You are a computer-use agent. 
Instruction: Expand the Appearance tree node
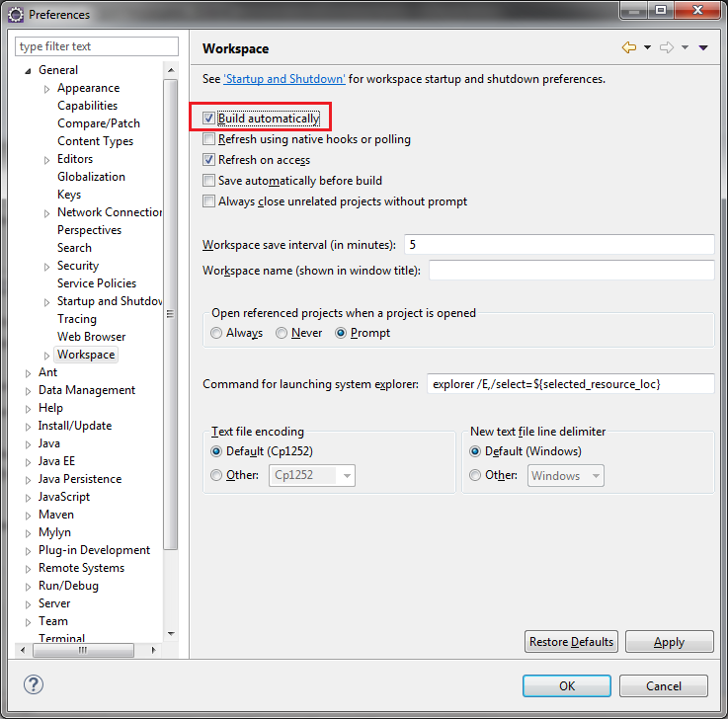46,89
